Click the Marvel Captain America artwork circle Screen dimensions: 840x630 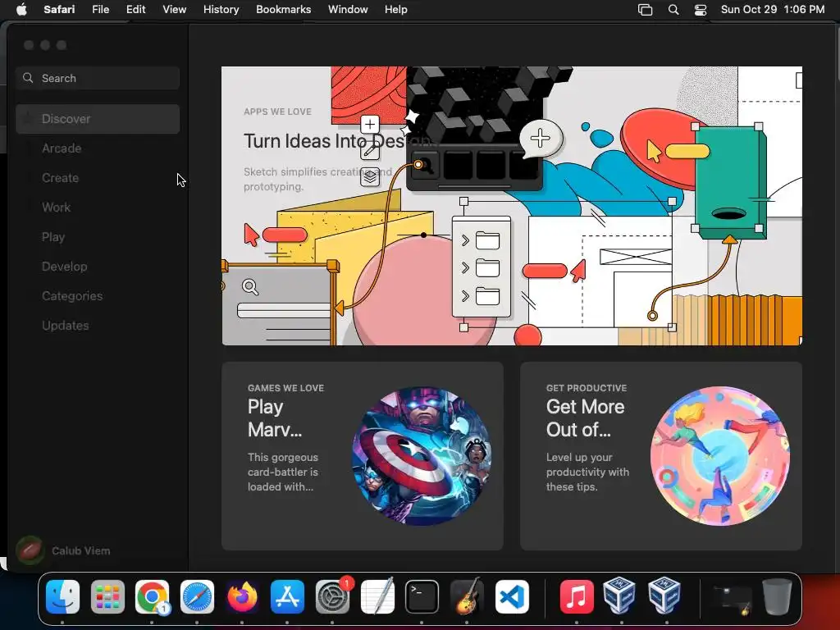422,456
